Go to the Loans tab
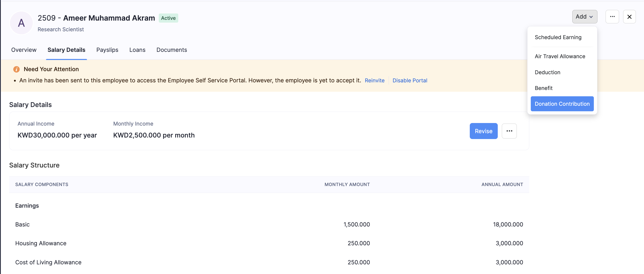The width and height of the screenshot is (644, 274). pyautogui.click(x=137, y=50)
